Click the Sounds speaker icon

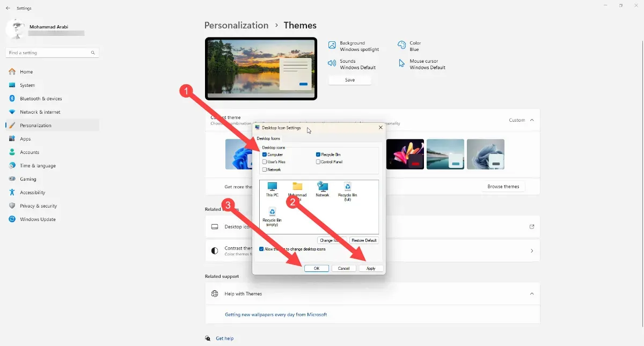click(332, 64)
